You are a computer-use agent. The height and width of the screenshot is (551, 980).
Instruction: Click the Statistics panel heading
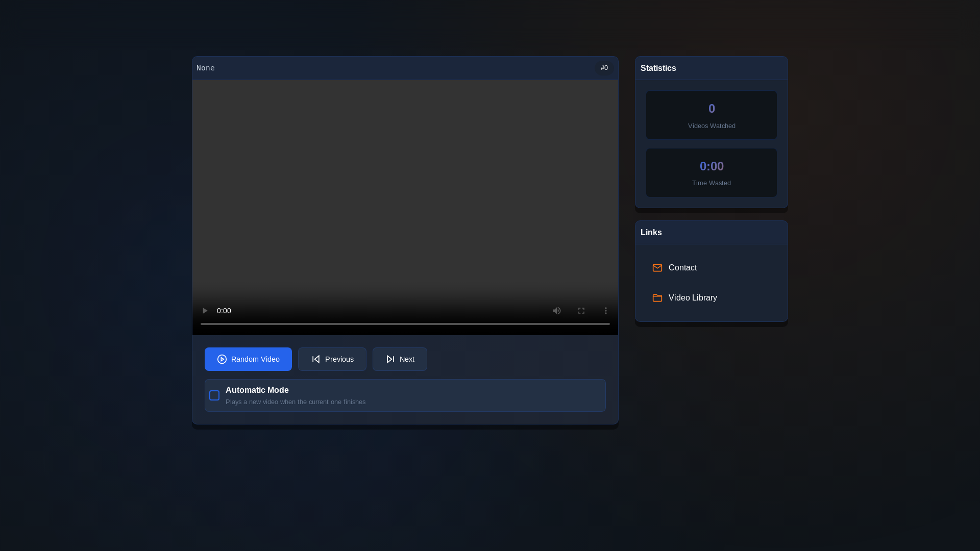click(658, 68)
